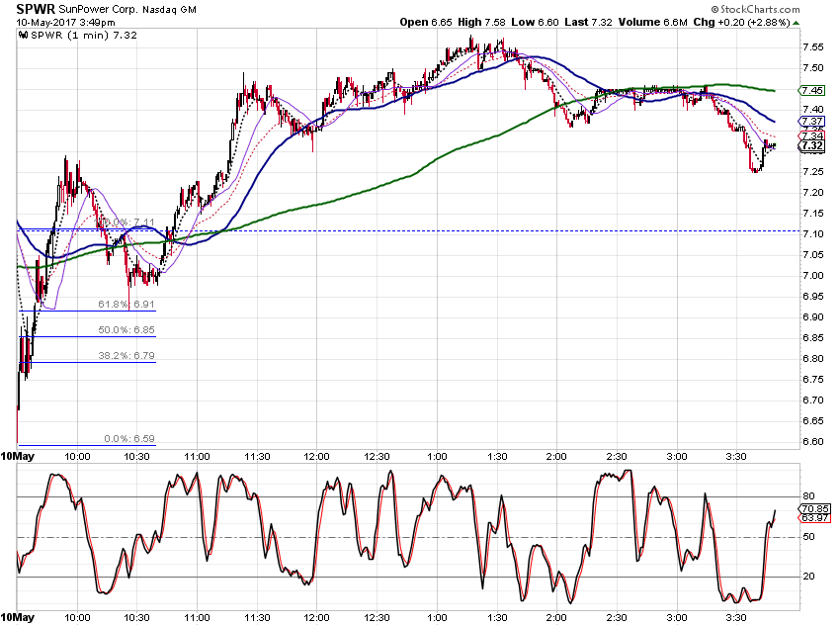Click the black 7.32 last price tag
Viewport: 840px width, 626px height.
coord(812,145)
